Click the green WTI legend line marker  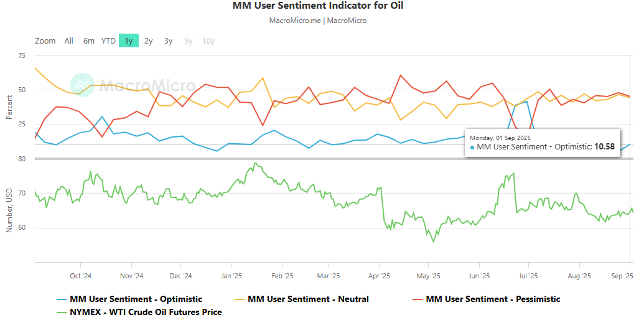(62, 313)
